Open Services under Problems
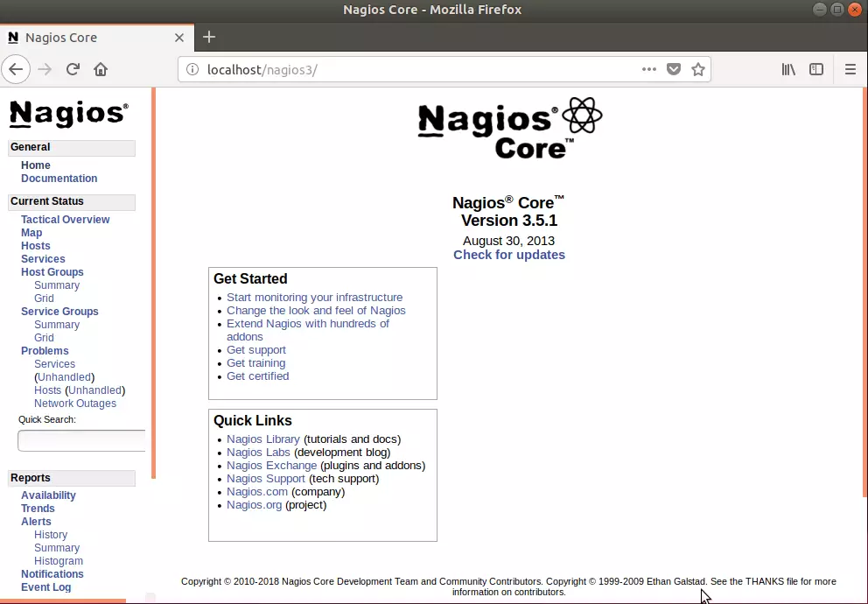This screenshot has height=604, width=868. 55,364
